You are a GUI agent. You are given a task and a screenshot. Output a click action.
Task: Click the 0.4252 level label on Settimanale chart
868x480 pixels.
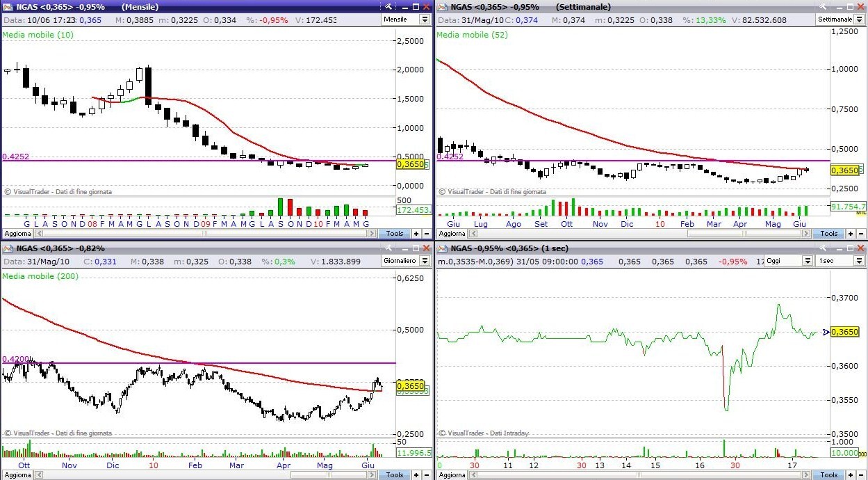(x=450, y=157)
